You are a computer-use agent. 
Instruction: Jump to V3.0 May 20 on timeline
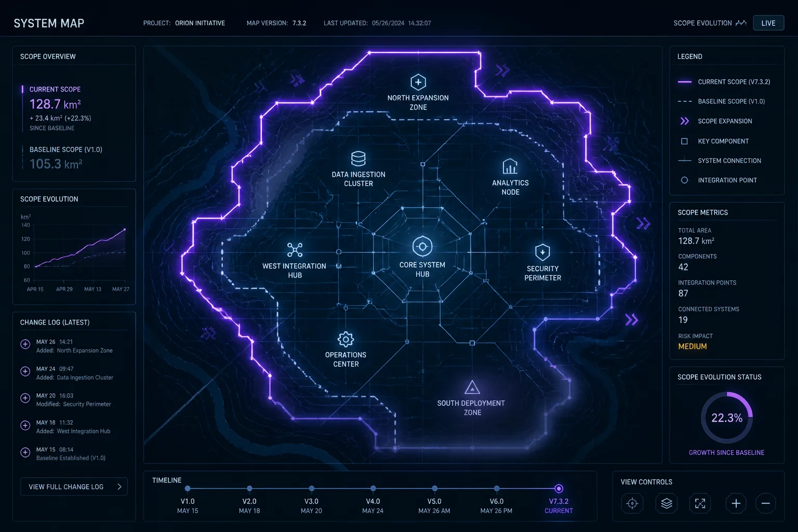[311, 488]
